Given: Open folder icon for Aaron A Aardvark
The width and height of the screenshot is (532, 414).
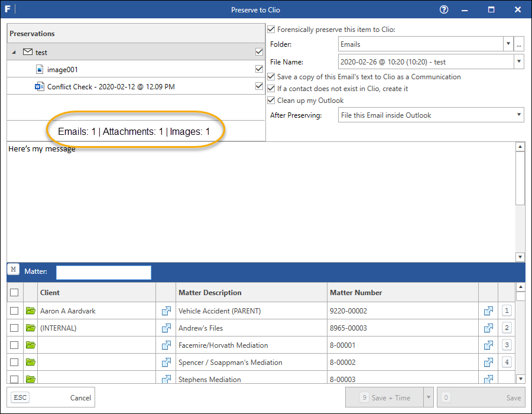Looking at the screenshot, I should click(x=31, y=310).
